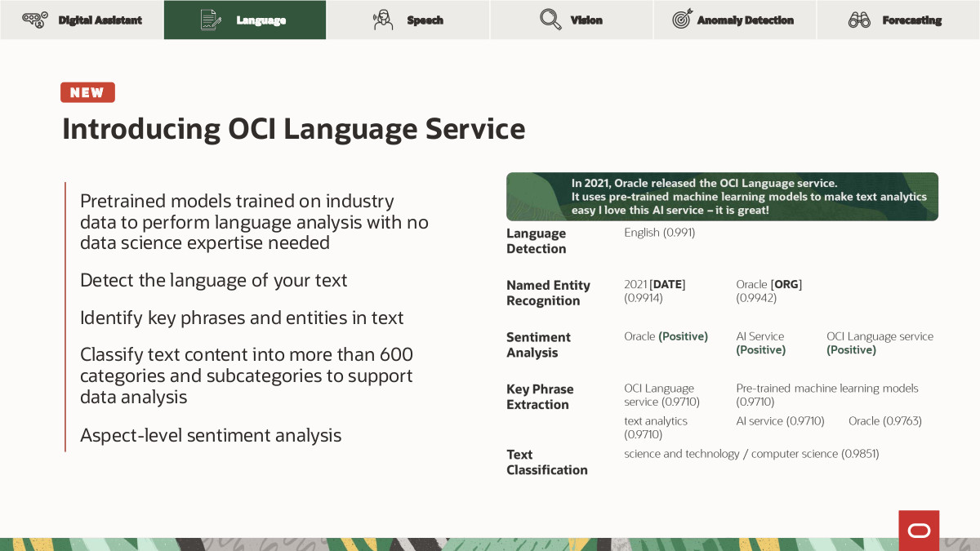Click the Key Phrase Extraction label

point(540,397)
